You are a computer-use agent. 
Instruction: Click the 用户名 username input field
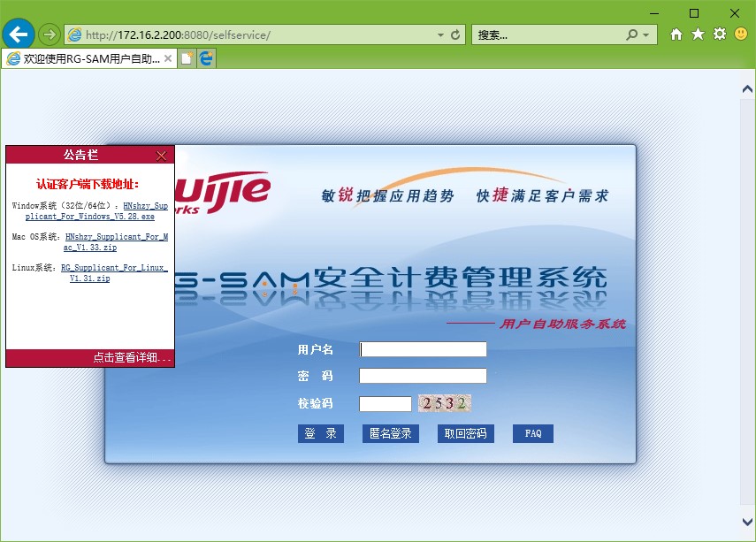[423, 349]
